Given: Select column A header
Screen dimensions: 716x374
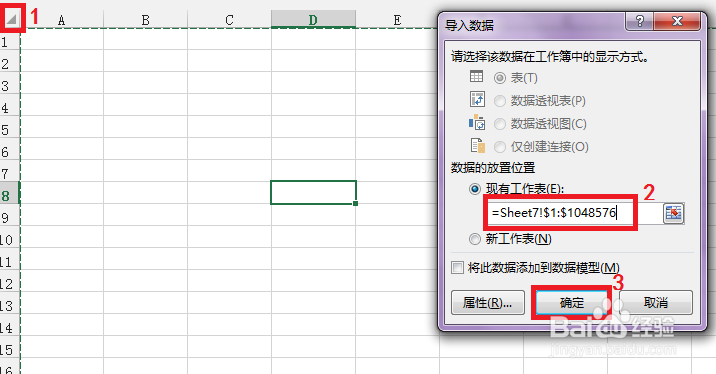Looking at the screenshot, I should point(62,20).
